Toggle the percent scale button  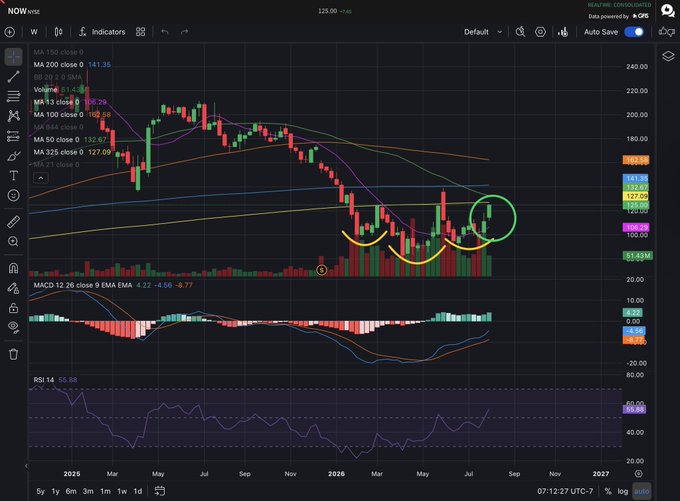coord(608,491)
